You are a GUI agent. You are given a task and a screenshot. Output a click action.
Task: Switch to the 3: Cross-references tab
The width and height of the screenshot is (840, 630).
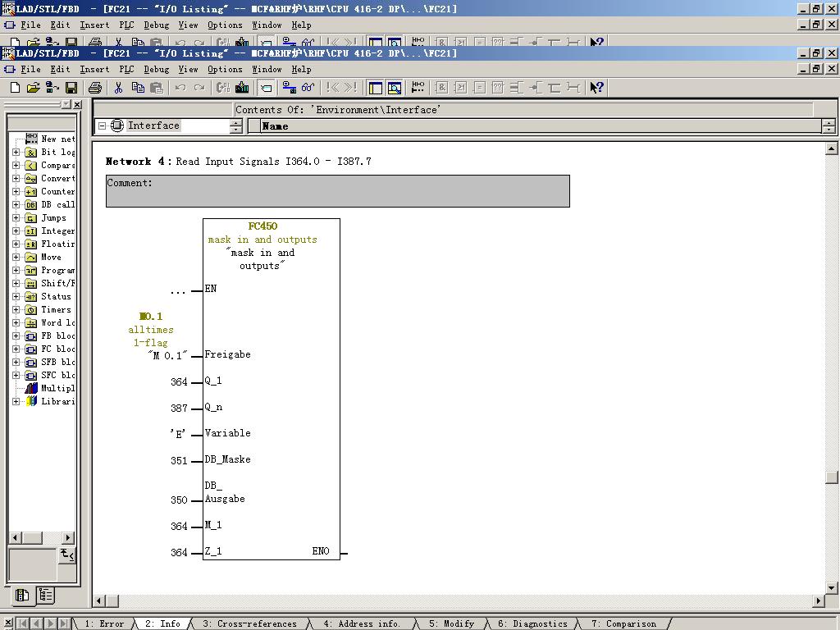[249, 623]
